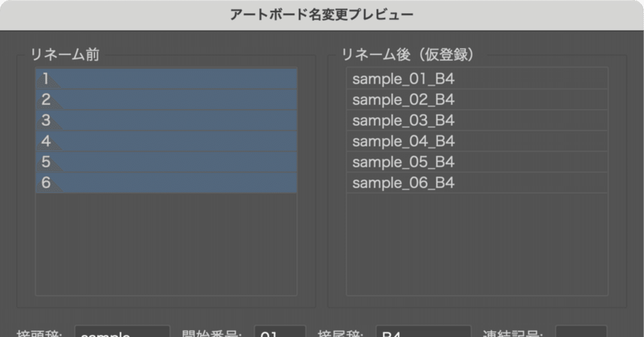Select the sample_06_B4 preview entry
Screen dimensions: 644x337
click(x=477, y=183)
